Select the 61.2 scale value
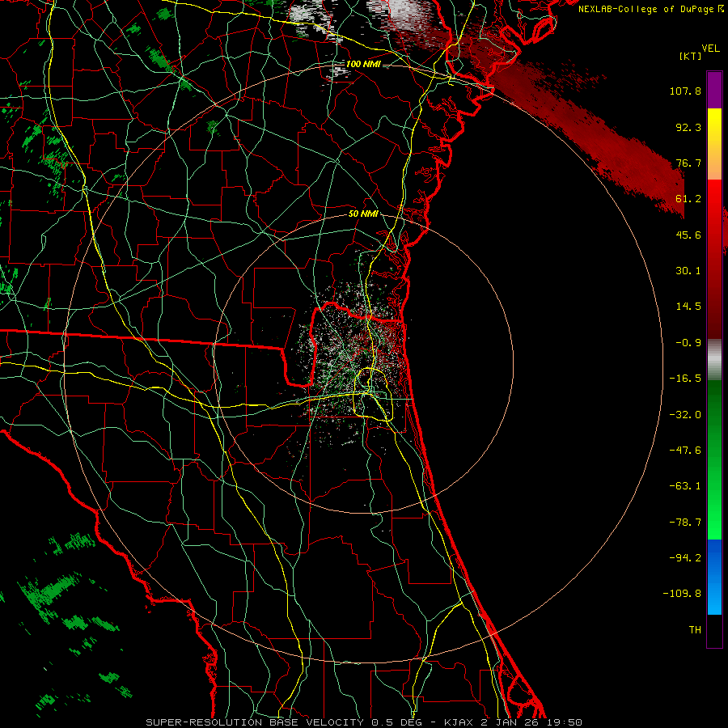The width and height of the screenshot is (728, 728). click(x=688, y=199)
